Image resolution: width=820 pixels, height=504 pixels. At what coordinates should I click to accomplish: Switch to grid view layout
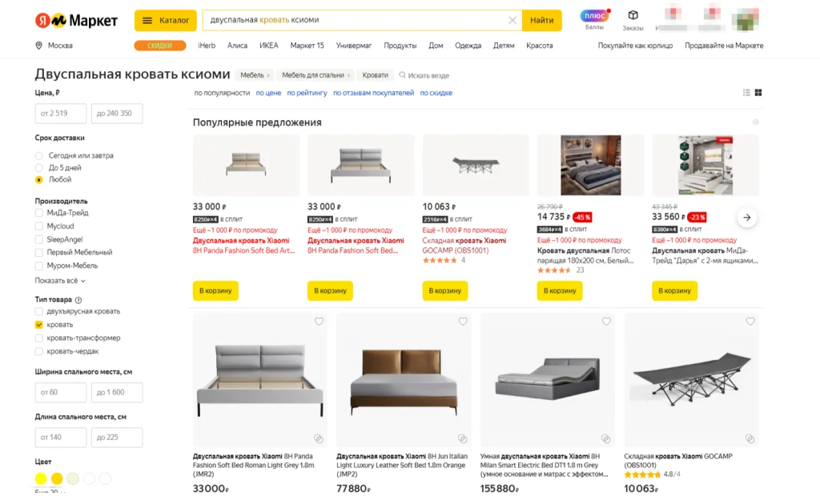coord(758,93)
